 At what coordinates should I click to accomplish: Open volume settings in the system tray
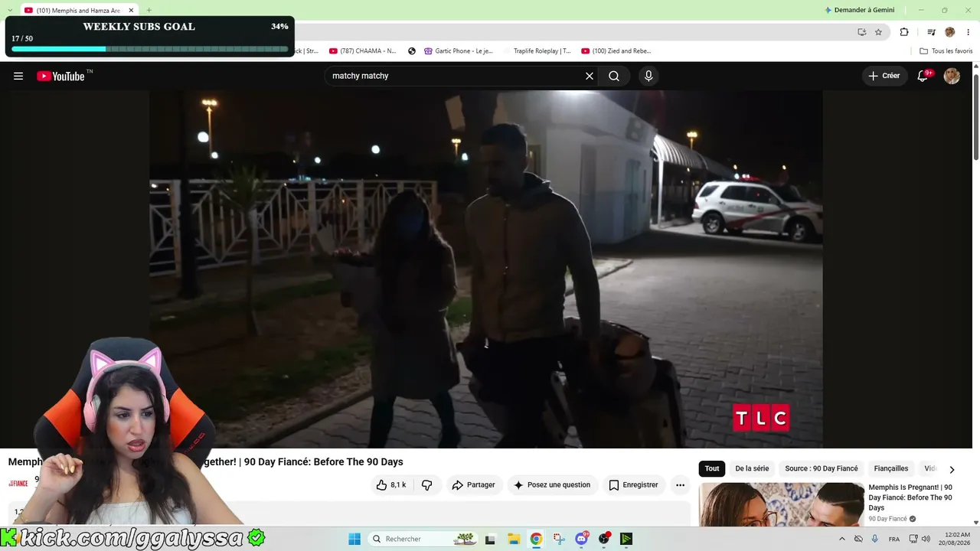[x=926, y=539]
